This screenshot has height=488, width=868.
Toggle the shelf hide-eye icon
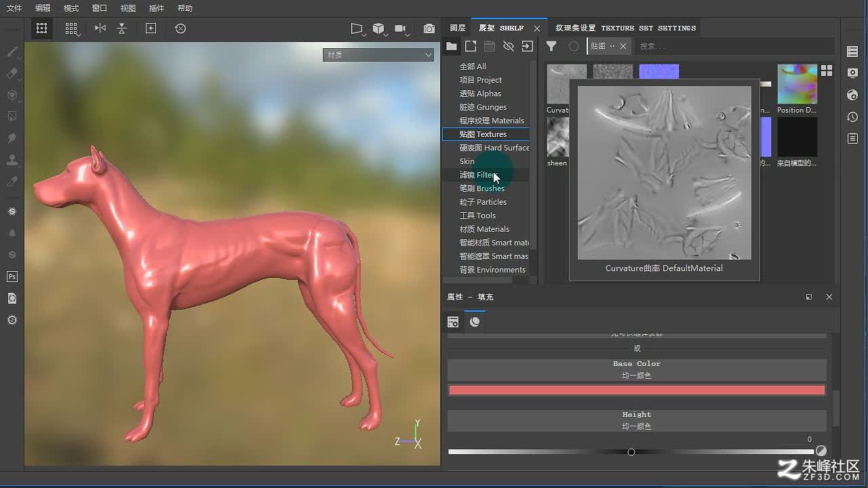pos(509,46)
